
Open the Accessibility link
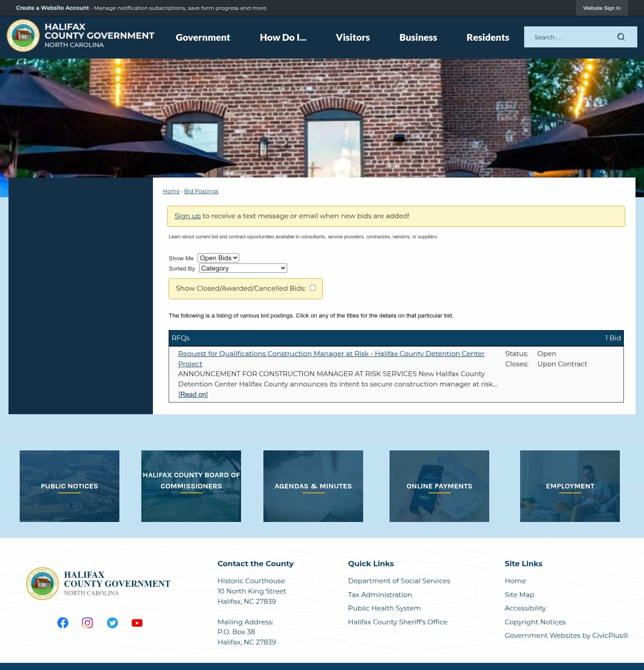tap(525, 608)
